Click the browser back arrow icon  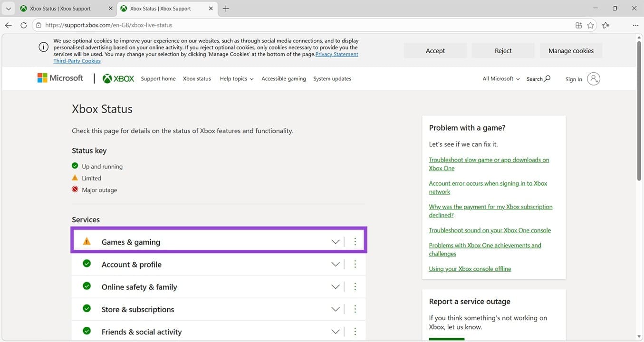[8, 25]
